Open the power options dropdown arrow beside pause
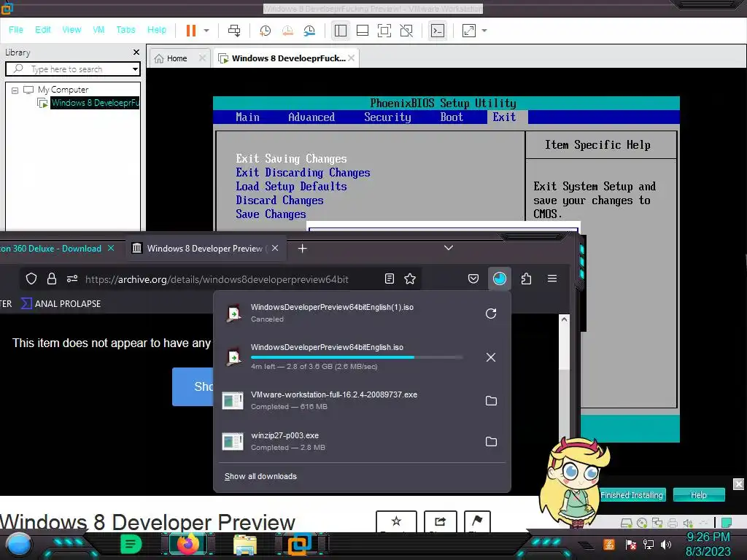The height and width of the screenshot is (560, 747). point(206,31)
